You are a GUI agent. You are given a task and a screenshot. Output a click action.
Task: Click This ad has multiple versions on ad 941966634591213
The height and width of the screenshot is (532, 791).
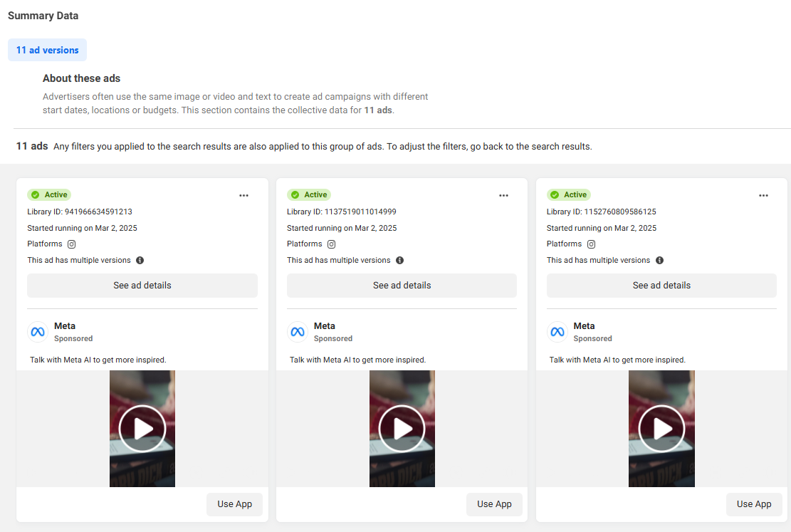pyautogui.click(x=79, y=261)
